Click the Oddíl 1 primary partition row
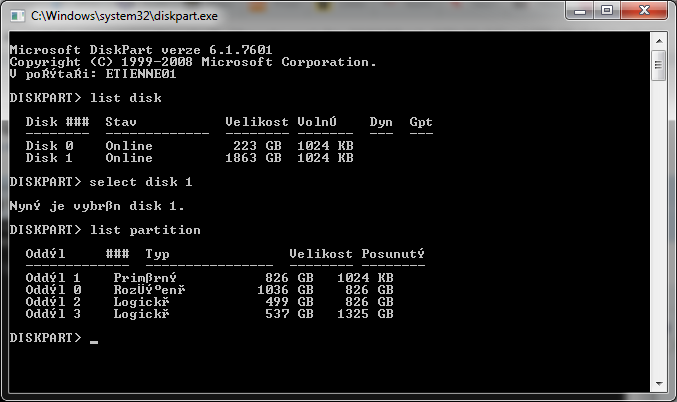 tap(209, 277)
